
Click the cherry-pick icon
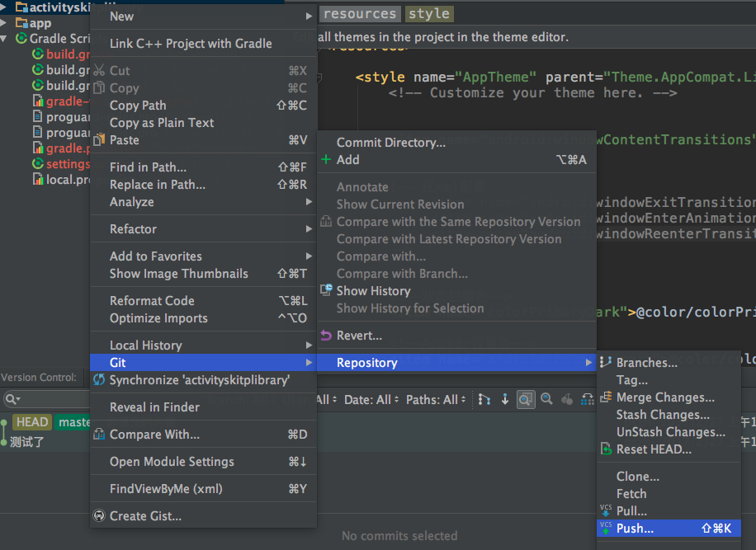[567, 399]
